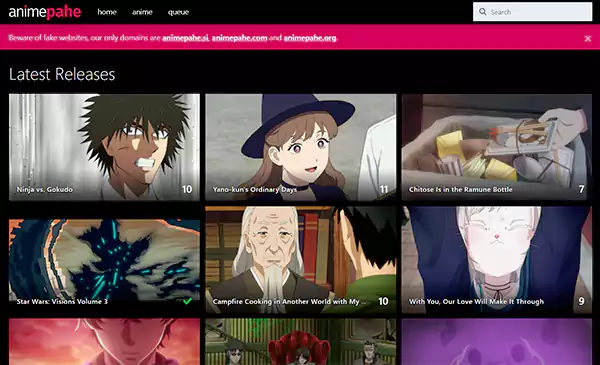This screenshot has width=600, height=365.
Task: Open Campfire Cooking in Another World thumbnail
Action: [x=301, y=260]
